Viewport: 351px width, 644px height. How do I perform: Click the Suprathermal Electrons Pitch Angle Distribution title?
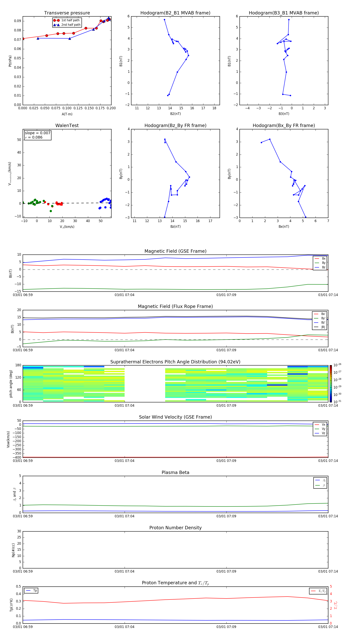tap(175, 362)
